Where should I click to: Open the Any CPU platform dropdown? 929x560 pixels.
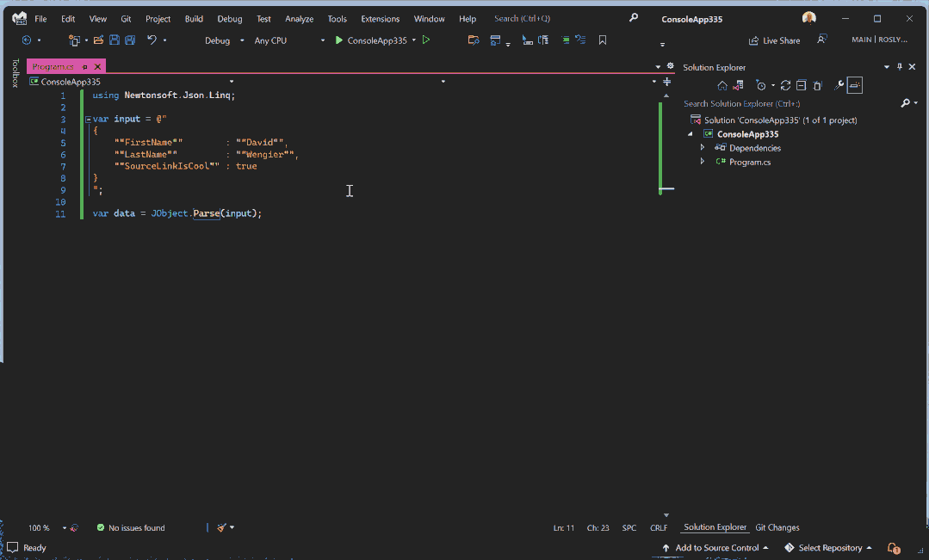(322, 40)
